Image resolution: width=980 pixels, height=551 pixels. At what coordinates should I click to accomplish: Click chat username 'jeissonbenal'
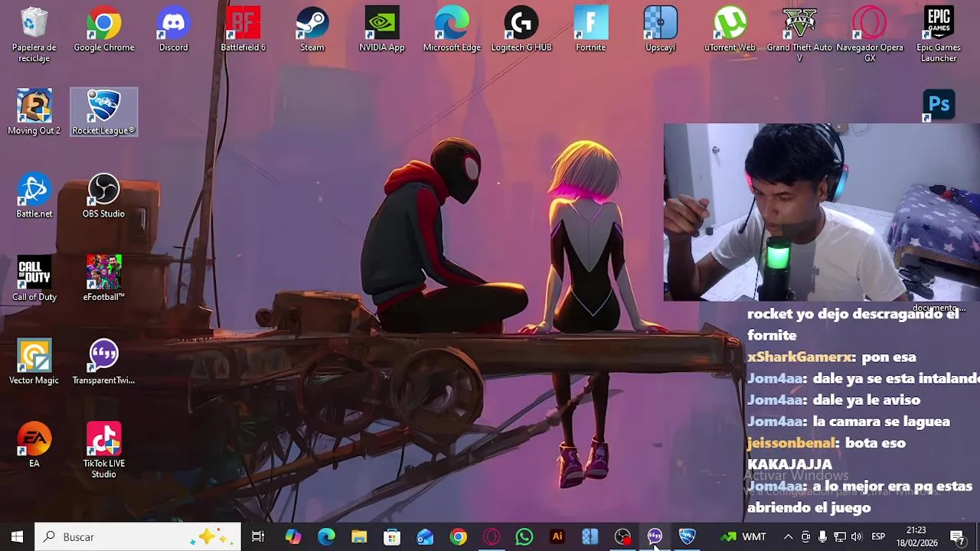point(792,443)
